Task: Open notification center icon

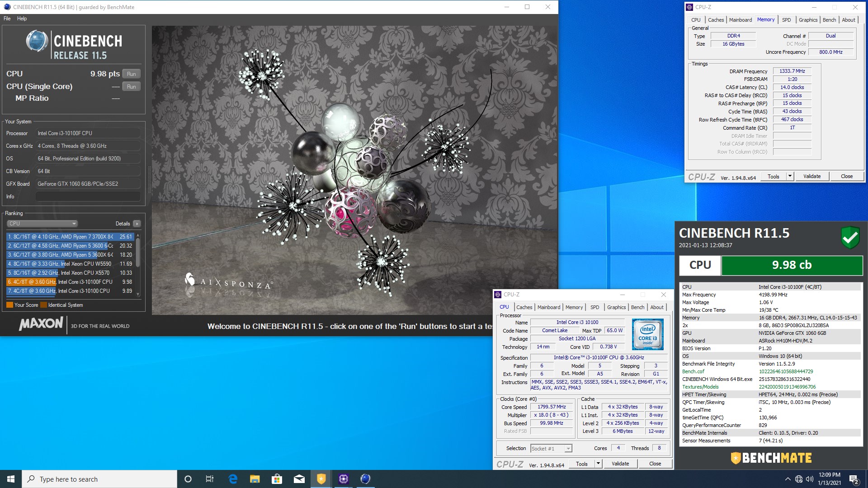Action: [x=854, y=479]
